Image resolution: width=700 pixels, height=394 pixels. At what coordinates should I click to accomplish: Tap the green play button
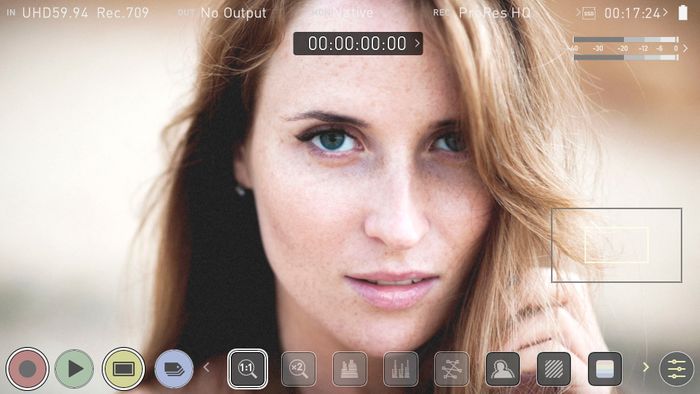(74, 369)
